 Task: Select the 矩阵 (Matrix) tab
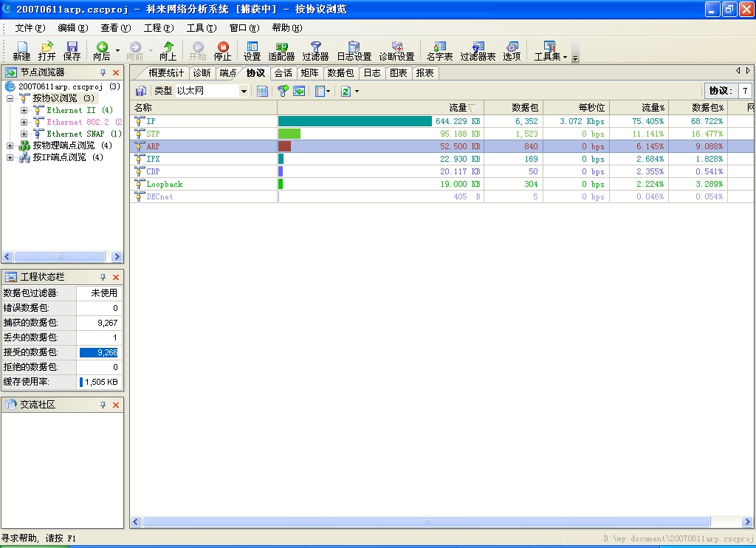[x=309, y=72]
